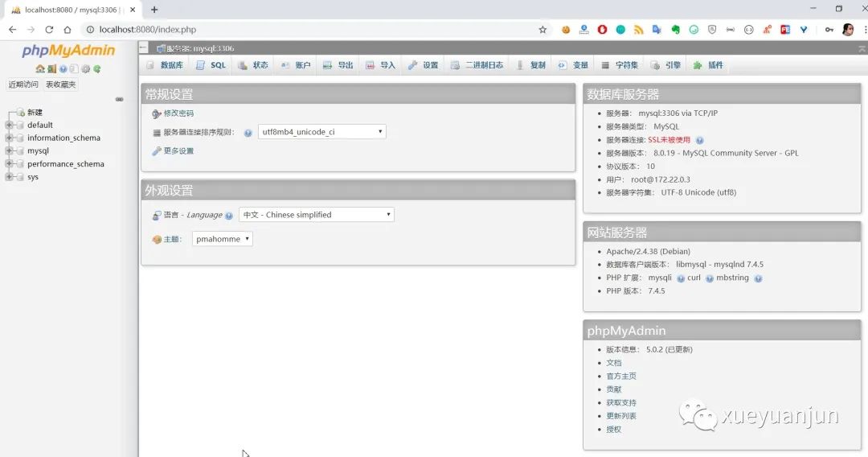The image size is (868, 457).
Task: Click the 更多设置 link
Action: (x=178, y=150)
